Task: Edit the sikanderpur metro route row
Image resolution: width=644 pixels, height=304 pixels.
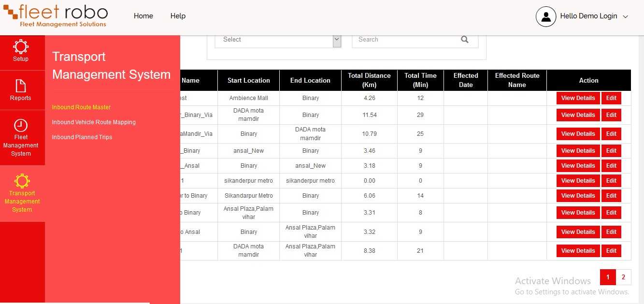Action: point(611,181)
